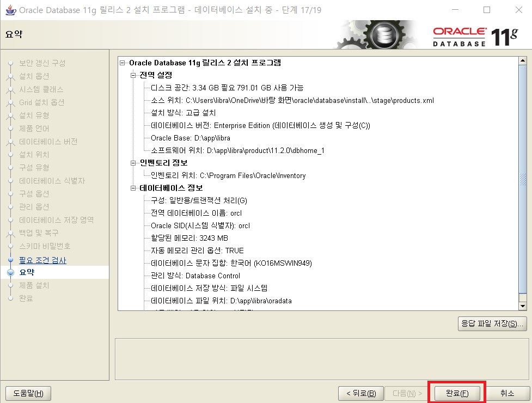Select the 보안 갱신 구성 step
This screenshot has width=532, height=403.
(42, 63)
